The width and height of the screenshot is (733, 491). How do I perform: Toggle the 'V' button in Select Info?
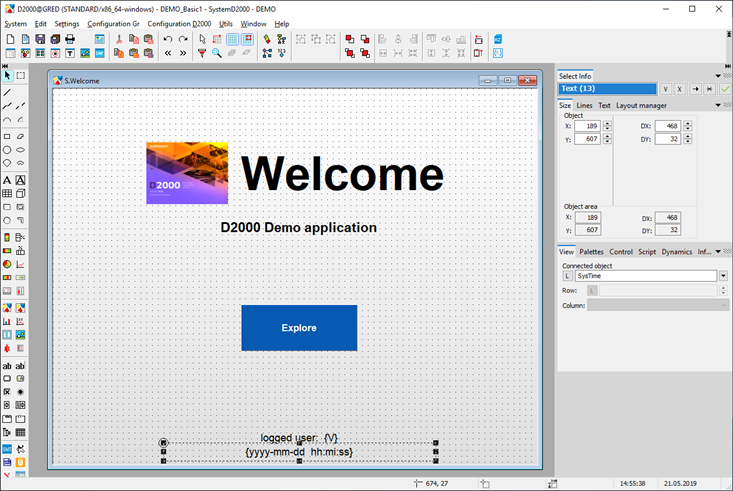tap(665, 89)
